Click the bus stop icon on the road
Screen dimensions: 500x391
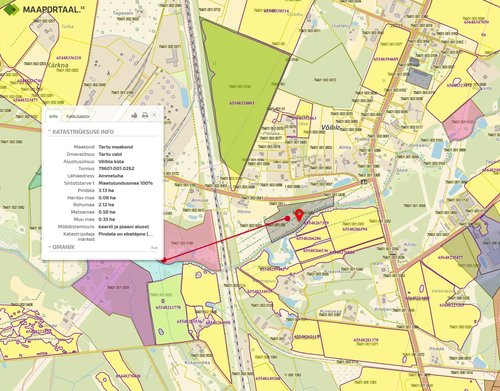click(364, 182)
